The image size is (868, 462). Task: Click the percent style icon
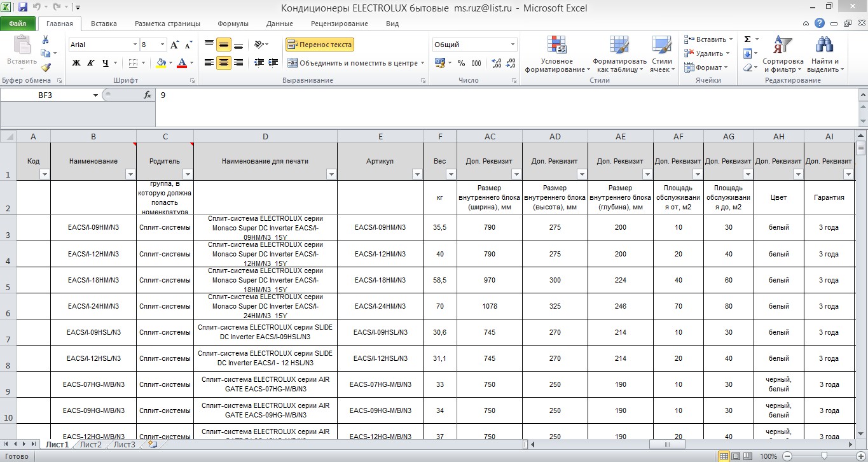(460, 63)
